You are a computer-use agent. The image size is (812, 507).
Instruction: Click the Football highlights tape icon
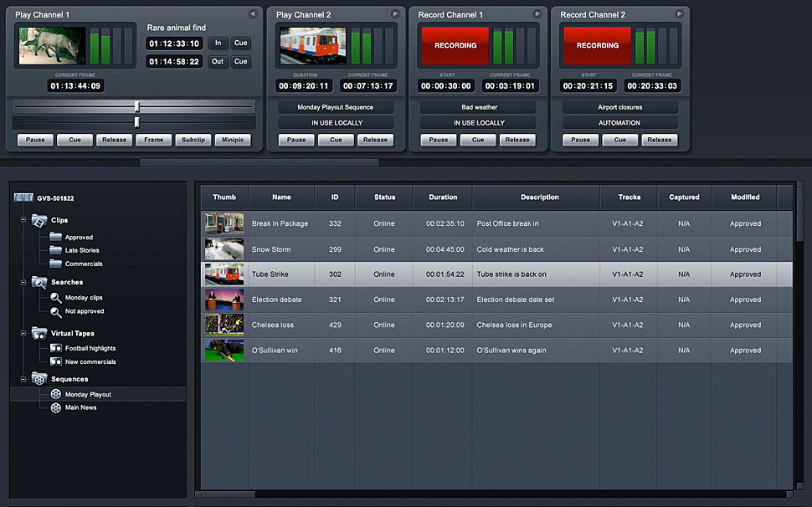pos(56,348)
